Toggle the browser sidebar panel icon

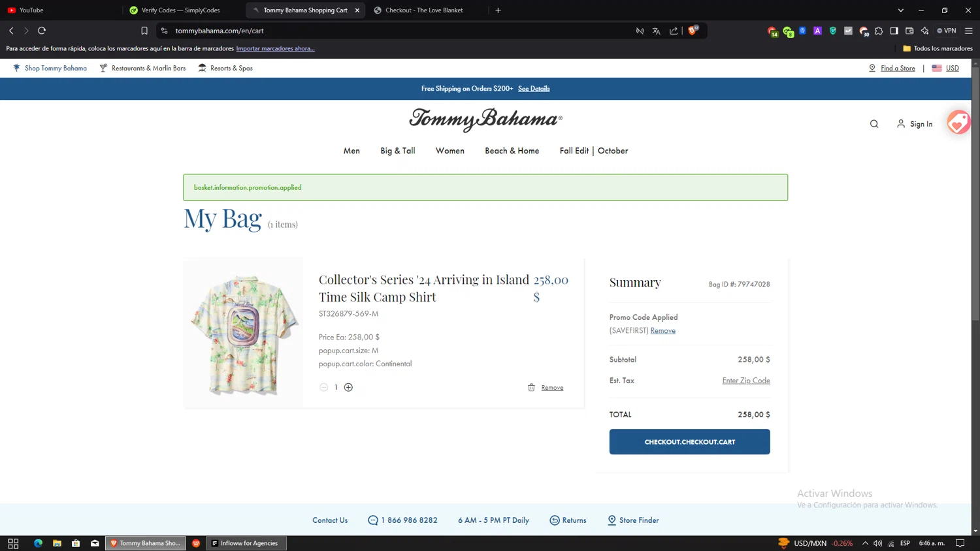894,31
